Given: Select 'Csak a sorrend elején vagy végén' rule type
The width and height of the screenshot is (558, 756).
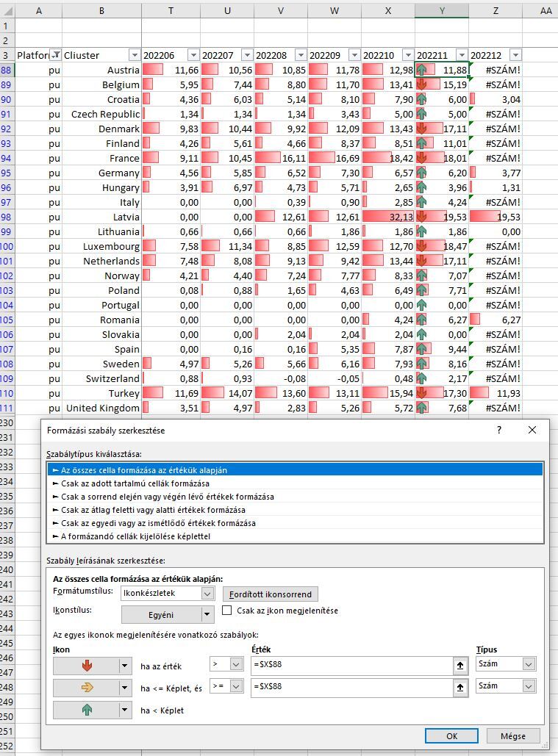Looking at the screenshot, I should (295, 497).
